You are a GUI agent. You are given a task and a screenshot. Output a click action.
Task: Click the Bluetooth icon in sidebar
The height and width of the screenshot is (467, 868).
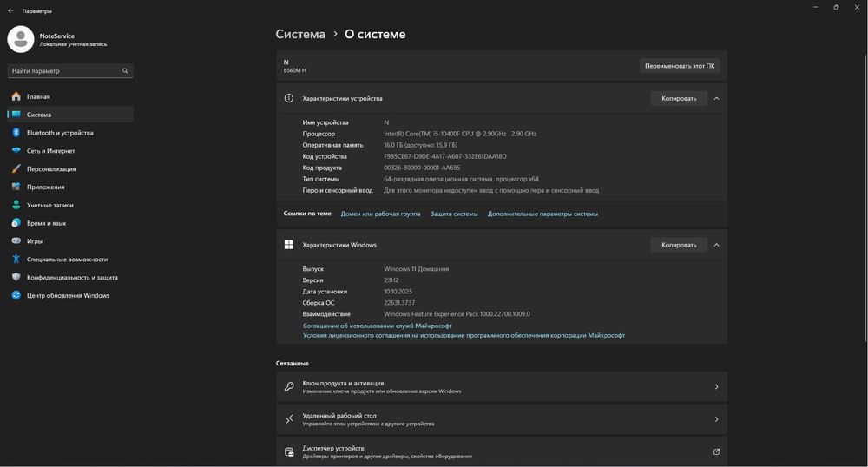click(x=16, y=133)
